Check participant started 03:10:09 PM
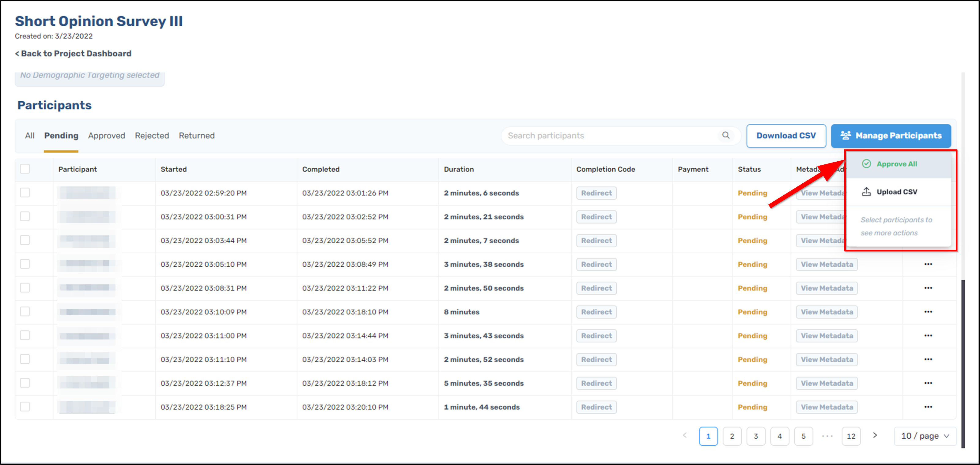The width and height of the screenshot is (980, 465). tap(25, 311)
